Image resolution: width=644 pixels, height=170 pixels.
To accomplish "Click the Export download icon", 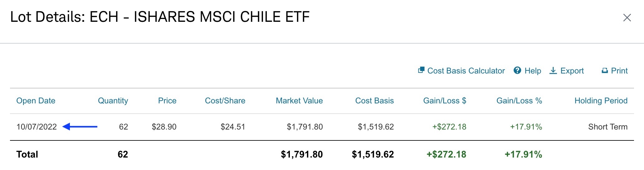I will (553, 71).
